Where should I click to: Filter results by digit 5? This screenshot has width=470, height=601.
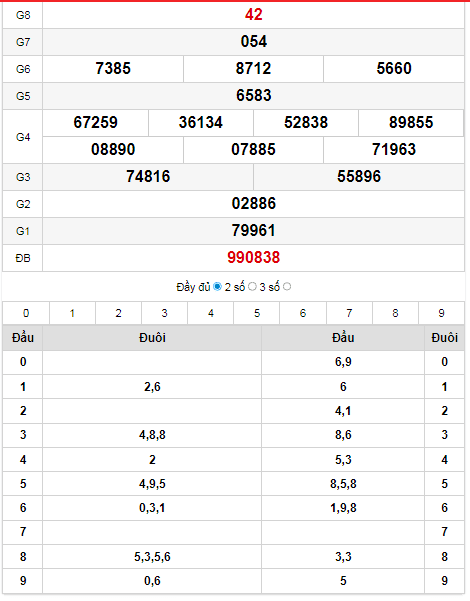coord(256,313)
